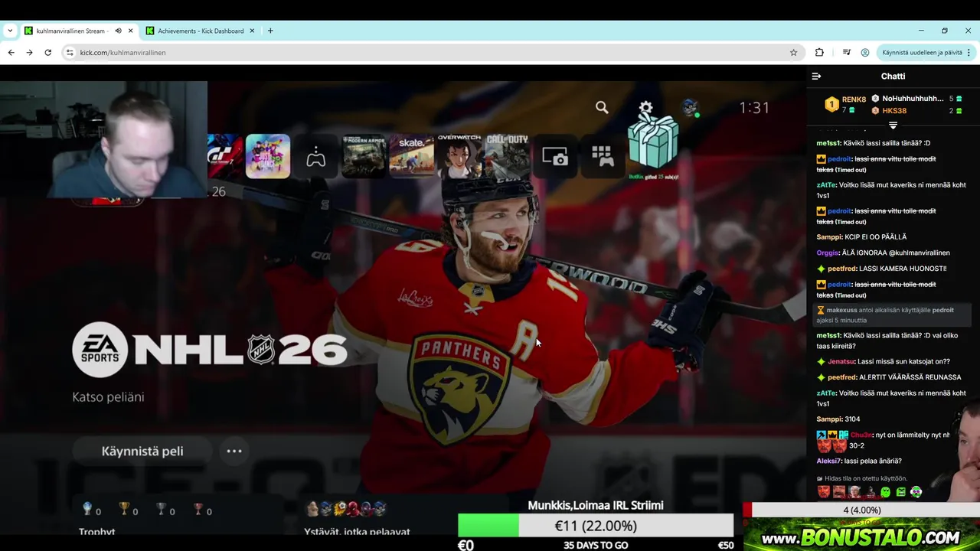Open chat user Orggis profile
The image size is (980, 551).
point(828,253)
